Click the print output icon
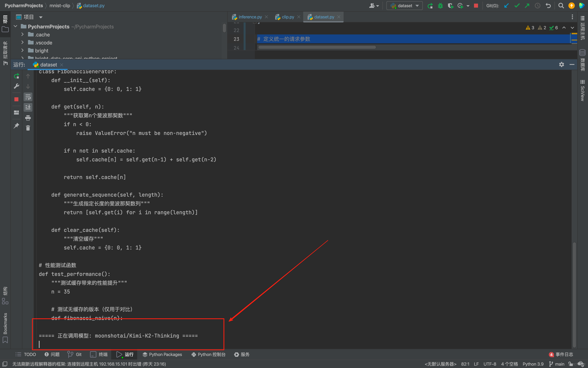The image size is (588, 368). (x=28, y=118)
